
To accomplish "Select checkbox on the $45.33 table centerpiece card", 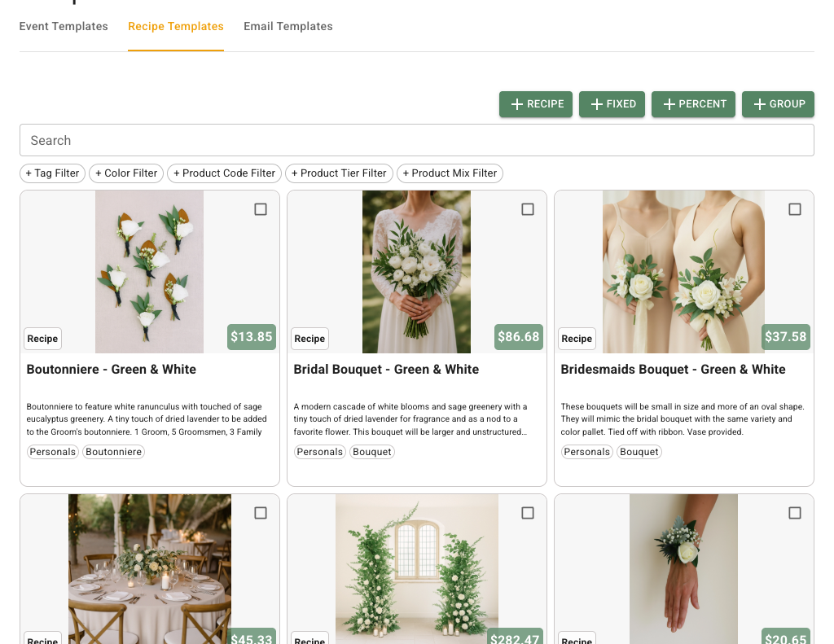I will click(x=261, y=513).
